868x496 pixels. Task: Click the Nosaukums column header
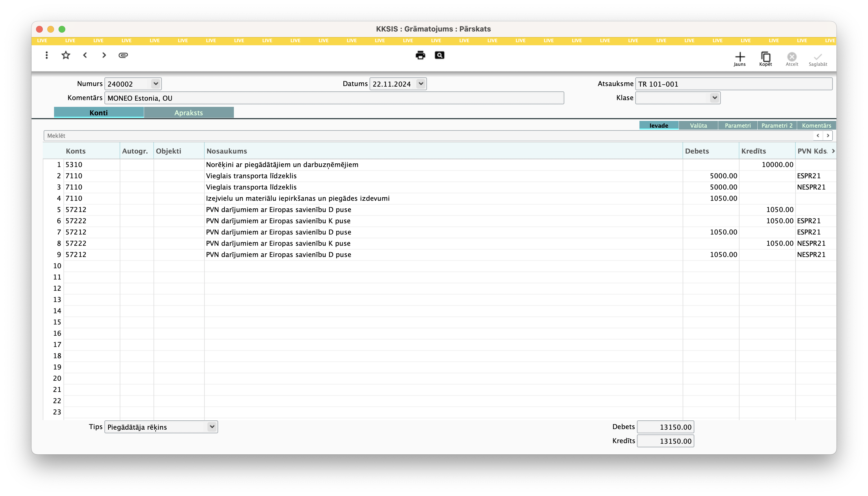pyautogui.click(x=443, y=151)
